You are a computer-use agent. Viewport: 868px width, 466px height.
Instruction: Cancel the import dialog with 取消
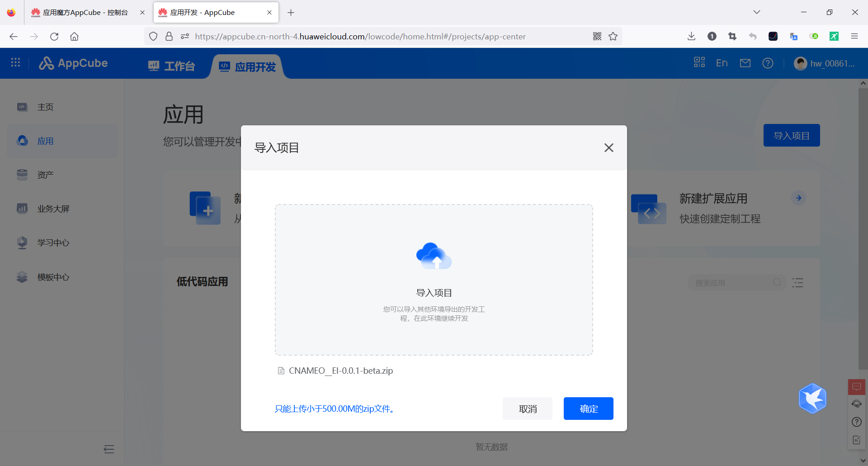click(x=527, y=409)
